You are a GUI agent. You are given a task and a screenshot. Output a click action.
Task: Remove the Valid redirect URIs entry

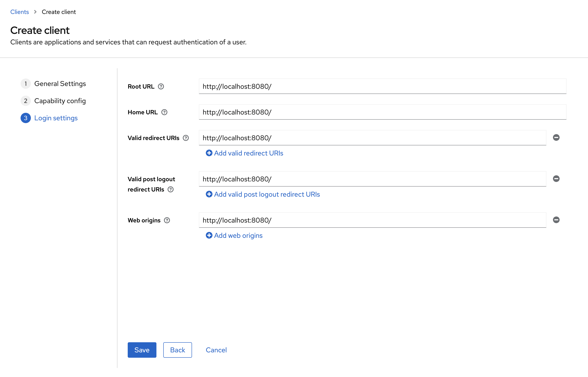pos(556,138)
